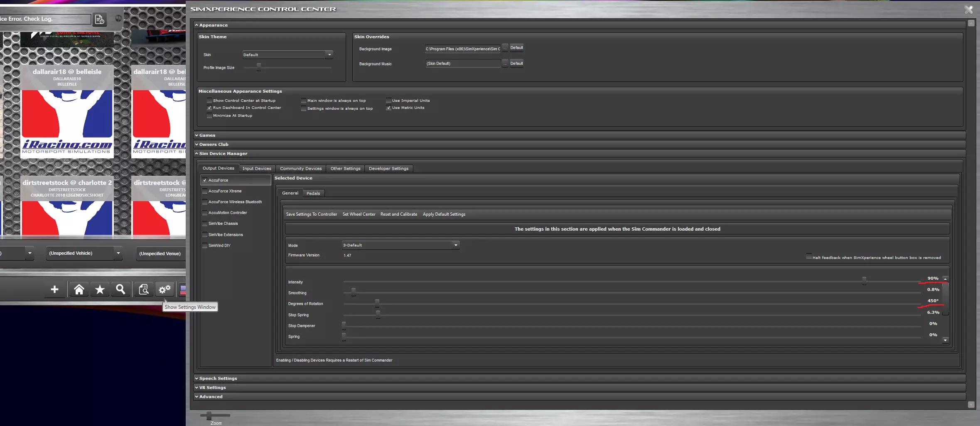Open the log document icon beside error message
Screen dimensions: 980x426
[100, 20]
